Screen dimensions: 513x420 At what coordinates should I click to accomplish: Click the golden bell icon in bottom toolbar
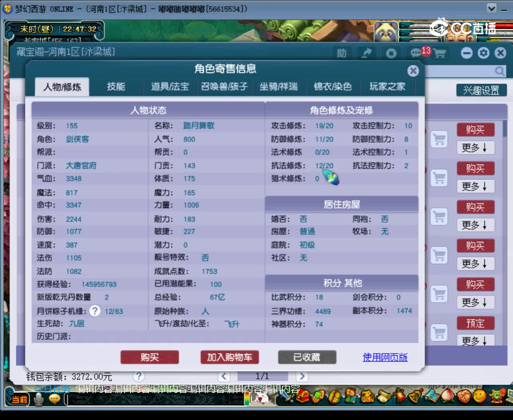pyautogui.click(x=415, y=397)
